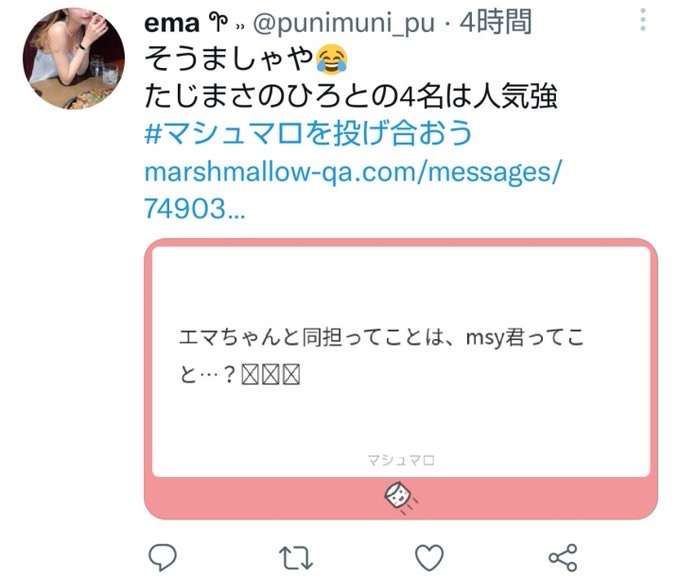680x578 pixels.
Task: Click the pink footer bar of card
Action: [x=401, y=498]
